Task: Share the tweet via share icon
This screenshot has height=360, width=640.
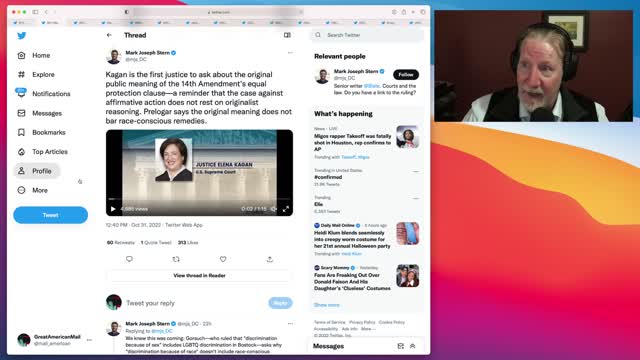Action: click(270, 259)
